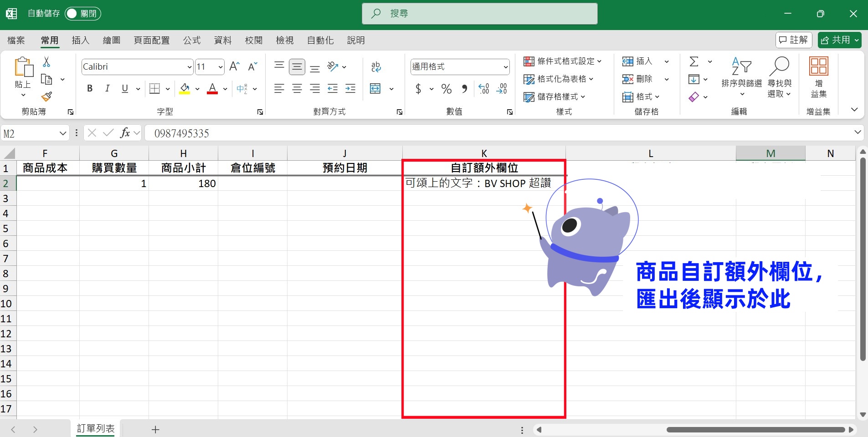The width and height of the screenshot is (868, 437).
Task: Open the 資料 ribbon tab
Action: click(223, 41)
